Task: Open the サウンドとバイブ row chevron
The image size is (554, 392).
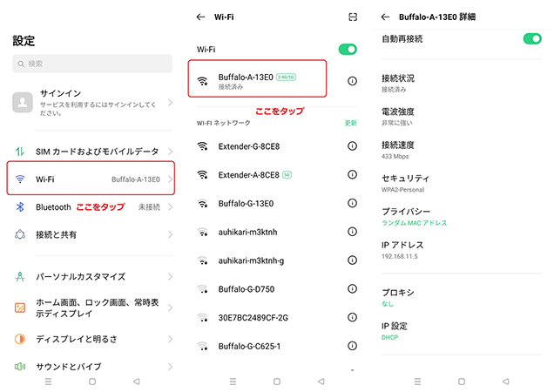Action: (171, 367)
